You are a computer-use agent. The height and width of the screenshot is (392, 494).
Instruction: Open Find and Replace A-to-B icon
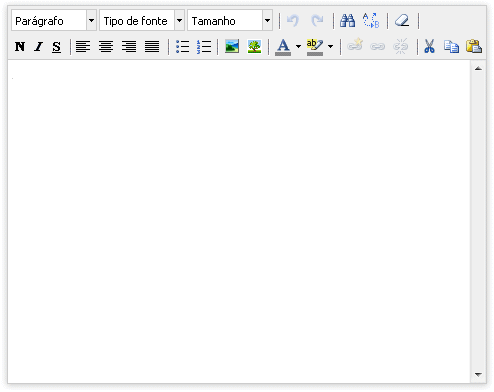(x=371, y=21)
